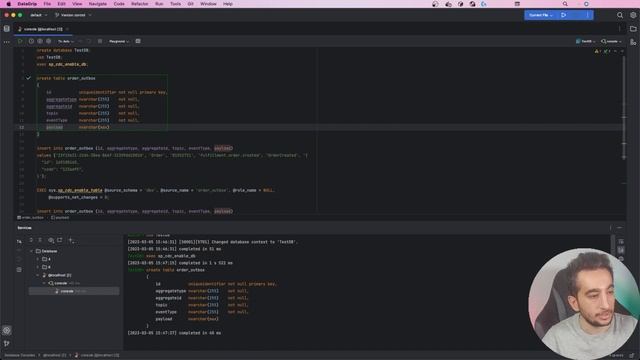Image resolution: width=640 pixels, height=360 pixels.
Task: Collapse the @localhost node in Services tree
Action: coord(38,275)
